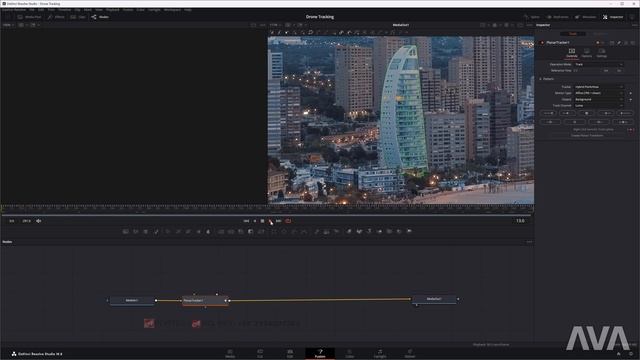Mute the viewer audio speaker

tap(39, 221)
